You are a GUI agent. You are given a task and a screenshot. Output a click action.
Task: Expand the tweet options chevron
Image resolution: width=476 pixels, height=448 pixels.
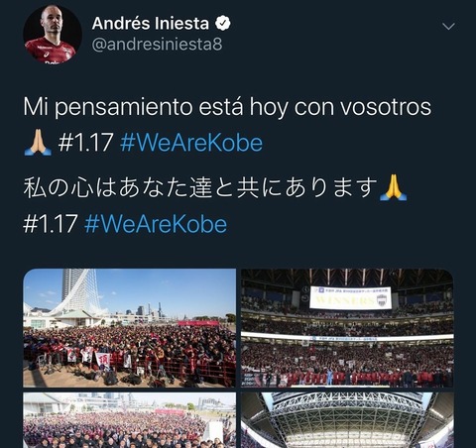(x=448, y=27)
